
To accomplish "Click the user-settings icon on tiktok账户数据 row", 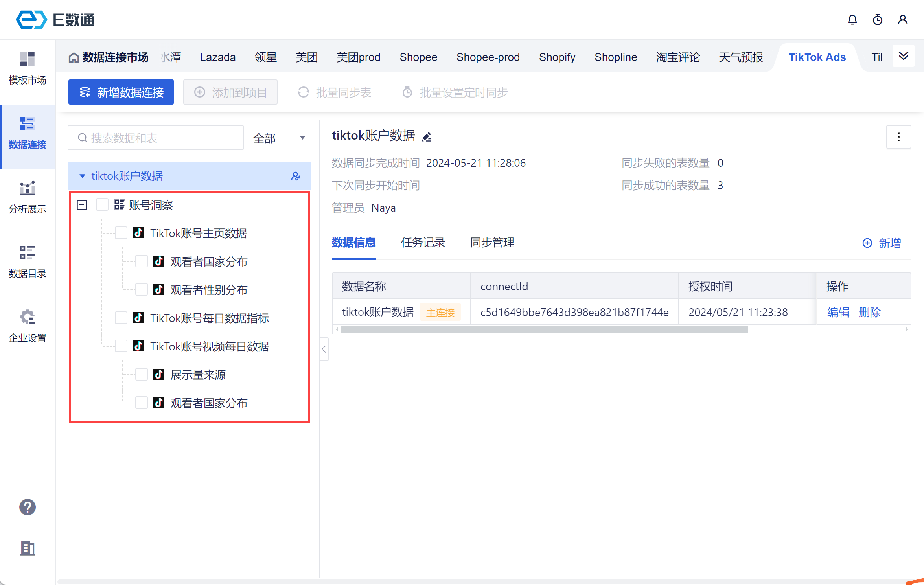I will click(x=296, y=176).
